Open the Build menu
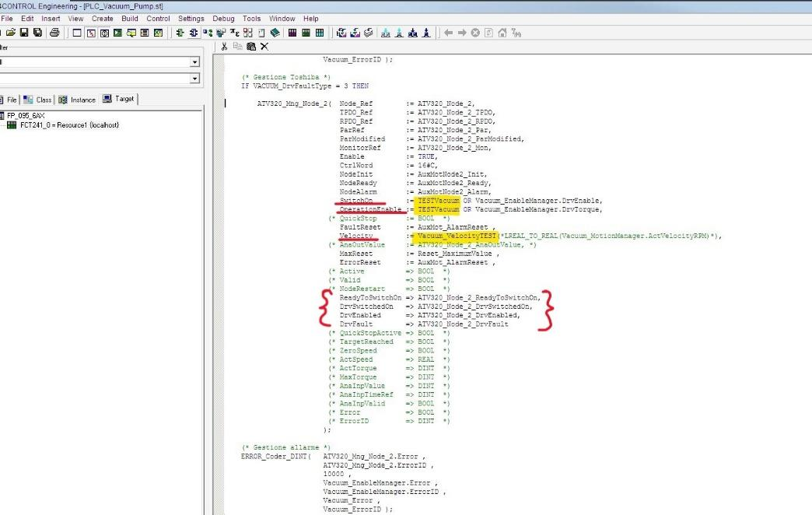The height and width of the screenshot is (515, 812). (129, 19)
